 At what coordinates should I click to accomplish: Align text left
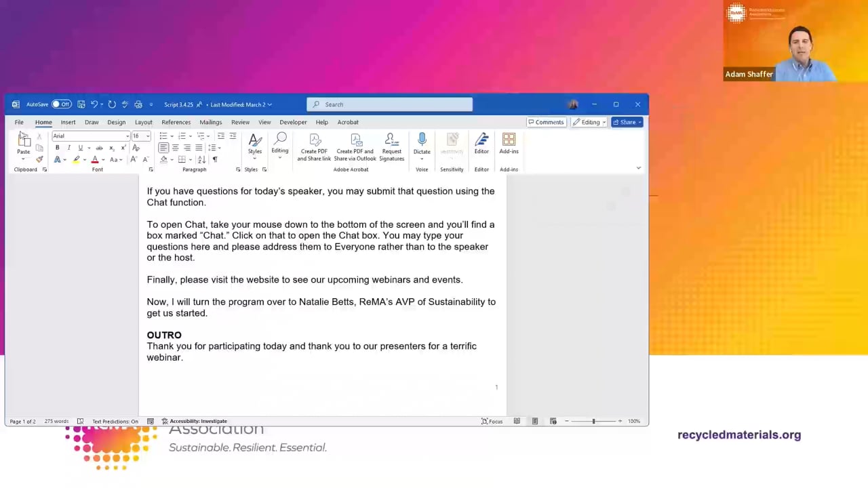coord(163,148)
